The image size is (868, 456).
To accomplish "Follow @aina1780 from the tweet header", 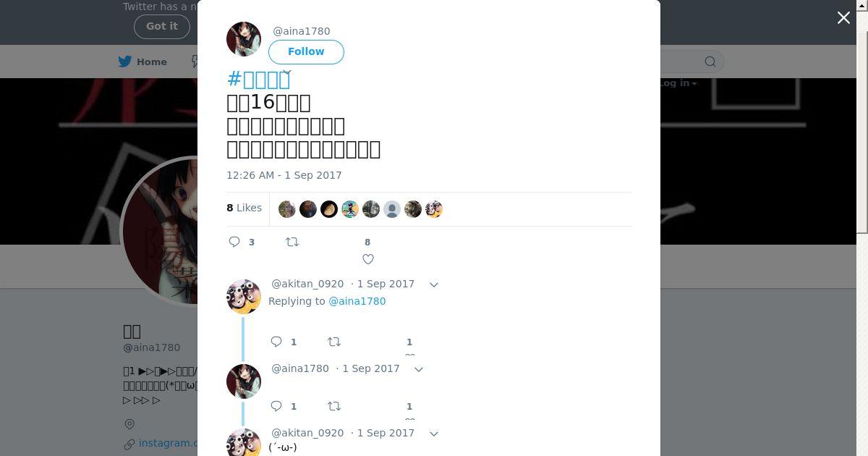I will pyautogui.click(x=306, y=51).
